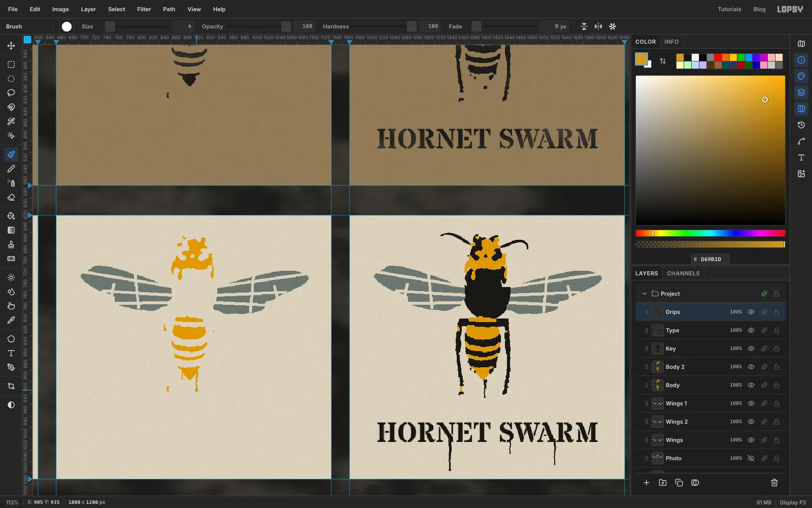Select the Lasso tool
This screenshot has height=508, width=812.
(11, 93)
